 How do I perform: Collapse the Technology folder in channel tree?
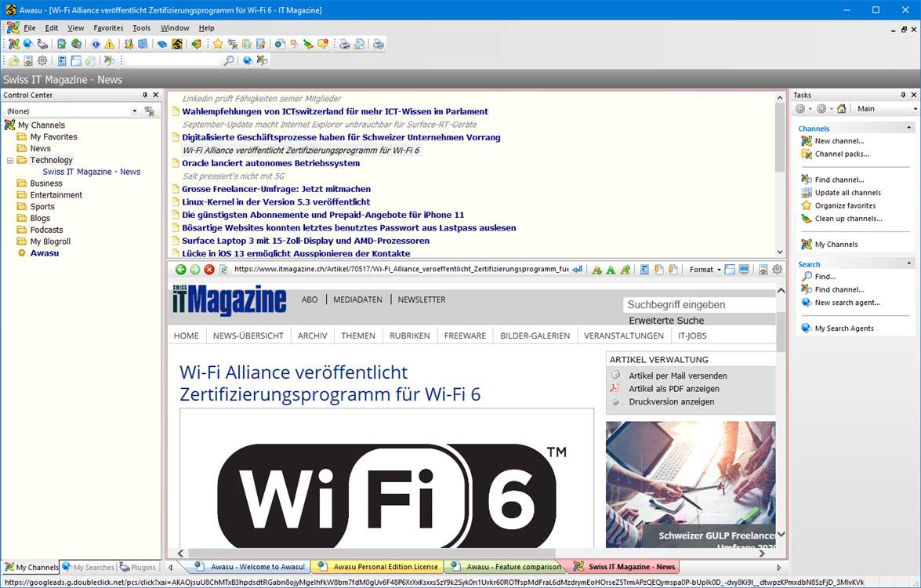(10, 161)
